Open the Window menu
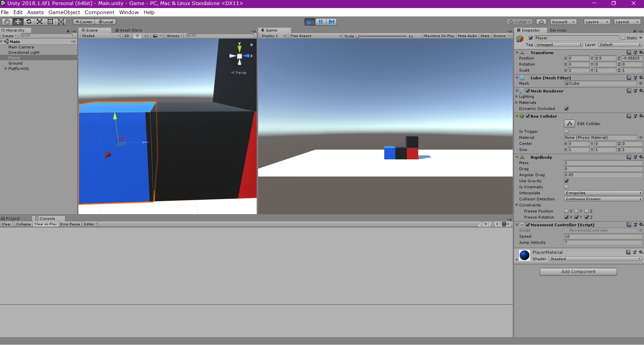The image size is (644, 345). 129,12
